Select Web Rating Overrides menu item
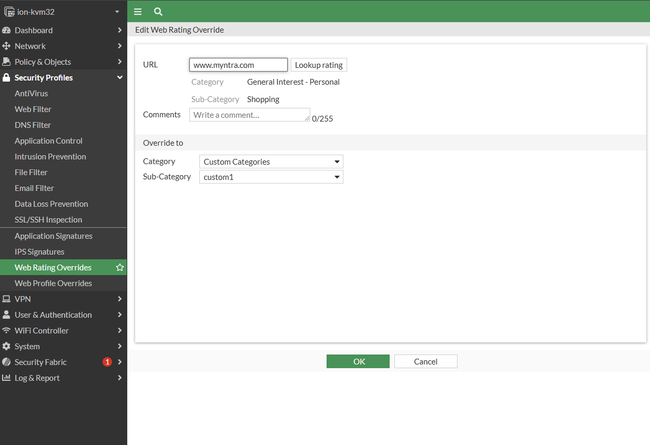 [x=63, y=267]
